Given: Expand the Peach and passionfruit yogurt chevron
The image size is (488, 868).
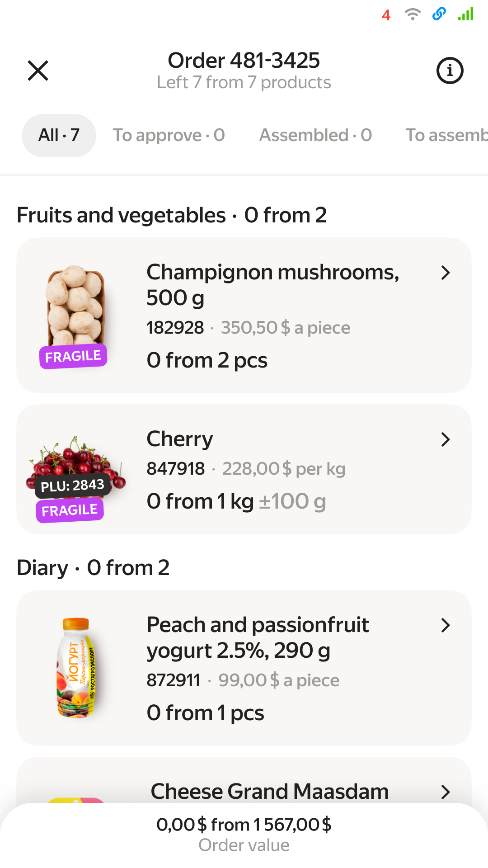Looking at the screenshot, I should pyautogui.click(x=446, y=625).
